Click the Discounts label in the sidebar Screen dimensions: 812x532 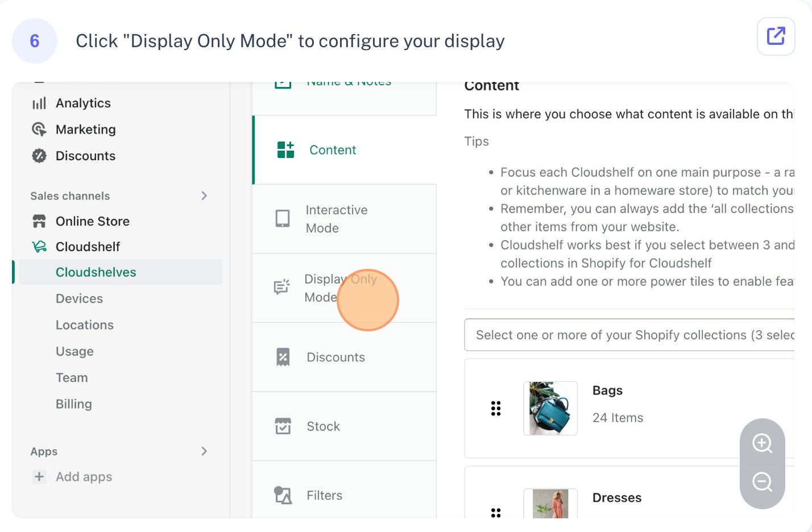coord(85,156)
